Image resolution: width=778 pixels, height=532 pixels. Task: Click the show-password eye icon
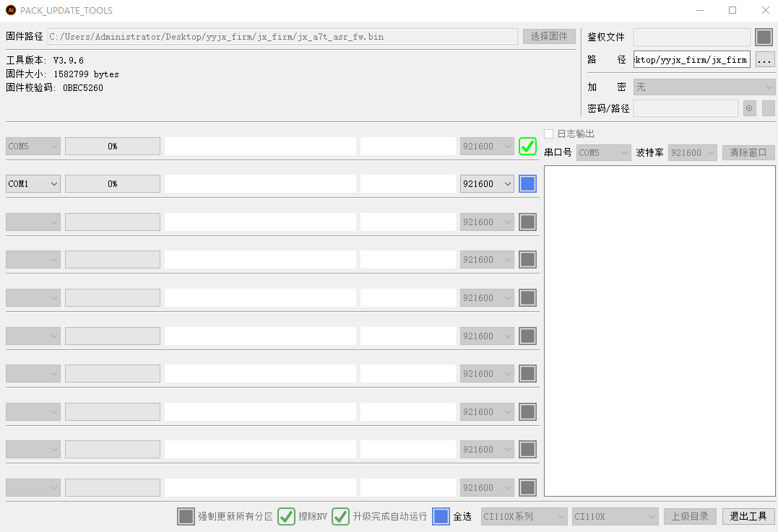[x=750, y=108]
